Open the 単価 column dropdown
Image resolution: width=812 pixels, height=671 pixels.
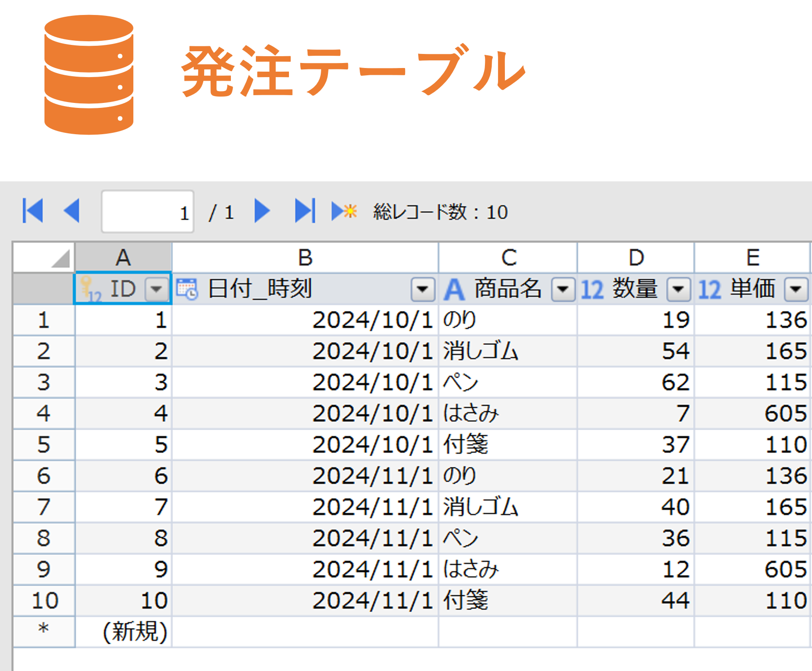tap(796, 289)
